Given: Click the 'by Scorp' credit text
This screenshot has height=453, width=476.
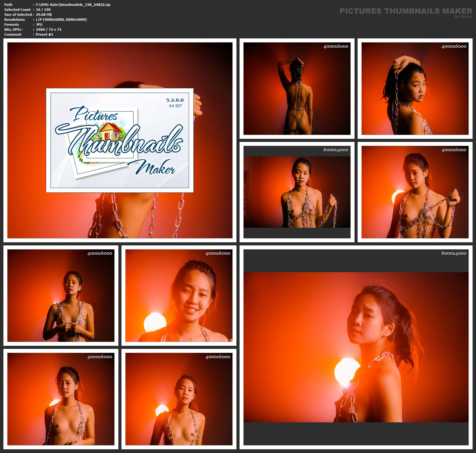Looking at the screenshot, I should coord(463,17).
